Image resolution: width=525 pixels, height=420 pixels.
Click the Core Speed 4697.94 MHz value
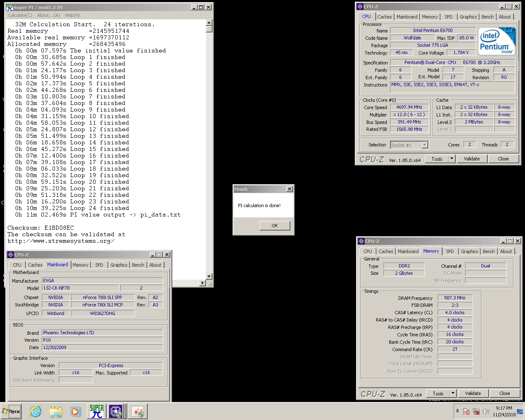[409, 107]
